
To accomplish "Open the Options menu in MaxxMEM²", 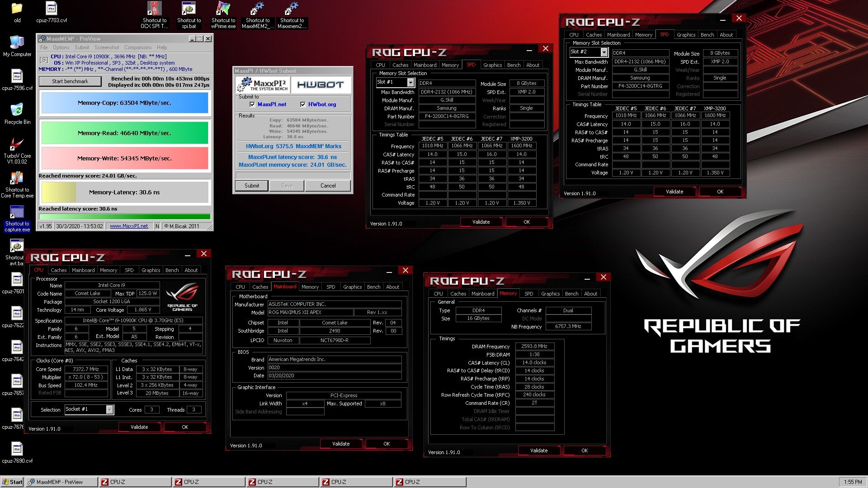I will pos(61,47).
